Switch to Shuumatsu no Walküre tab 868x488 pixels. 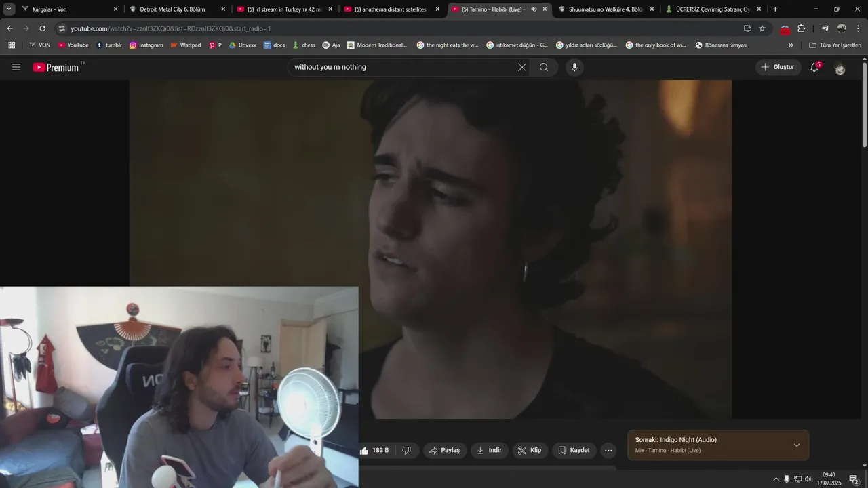pyautogui.click(x=606, y=9)
